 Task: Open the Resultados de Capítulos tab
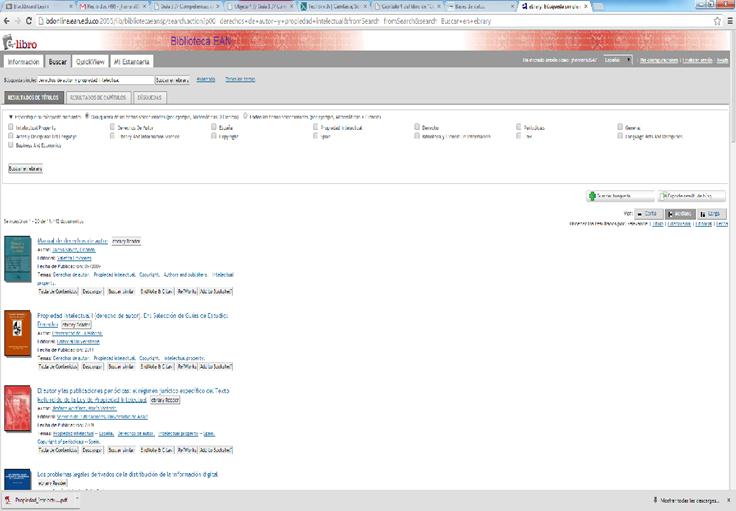[97, 98]
